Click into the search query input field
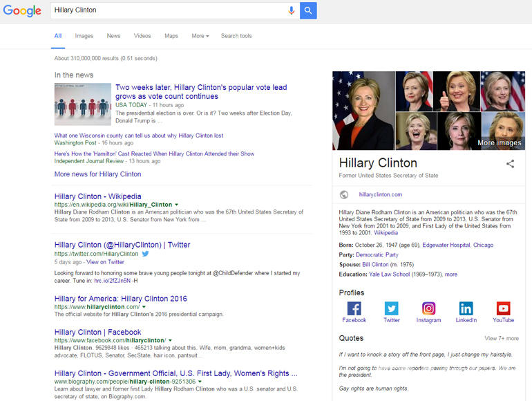Screen dimensions: 532x401 166,10
